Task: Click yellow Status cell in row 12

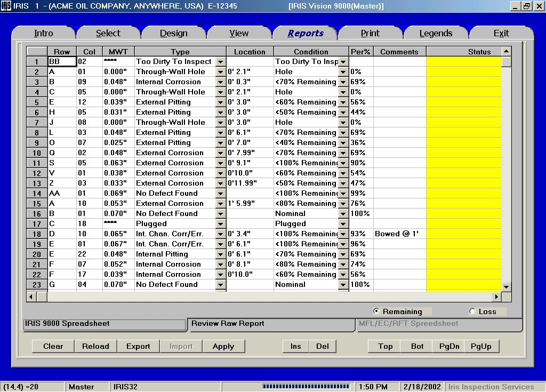Action: coord(464,173)
